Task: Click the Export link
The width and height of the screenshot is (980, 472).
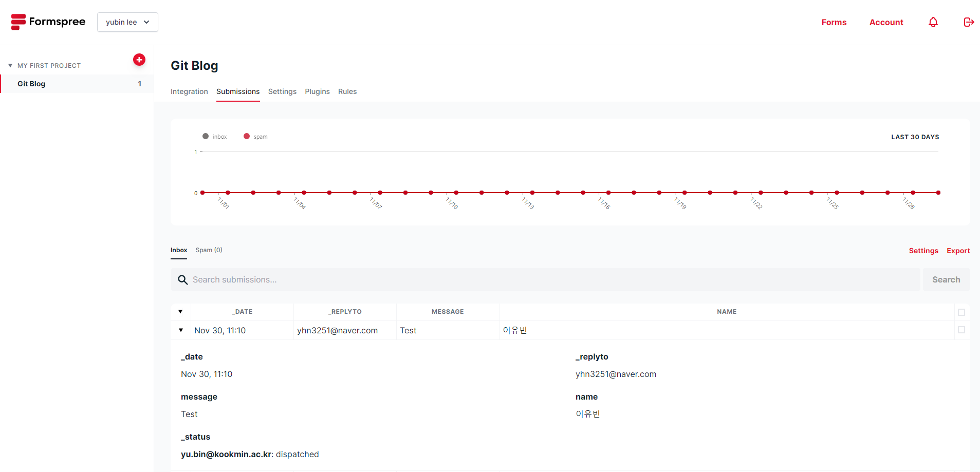Action: coord(958,251)
